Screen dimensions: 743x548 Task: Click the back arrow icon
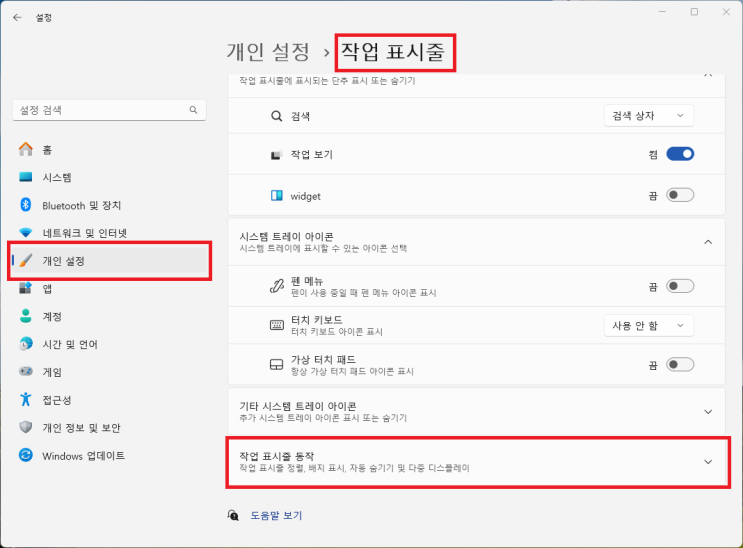(x=18, y=18)
